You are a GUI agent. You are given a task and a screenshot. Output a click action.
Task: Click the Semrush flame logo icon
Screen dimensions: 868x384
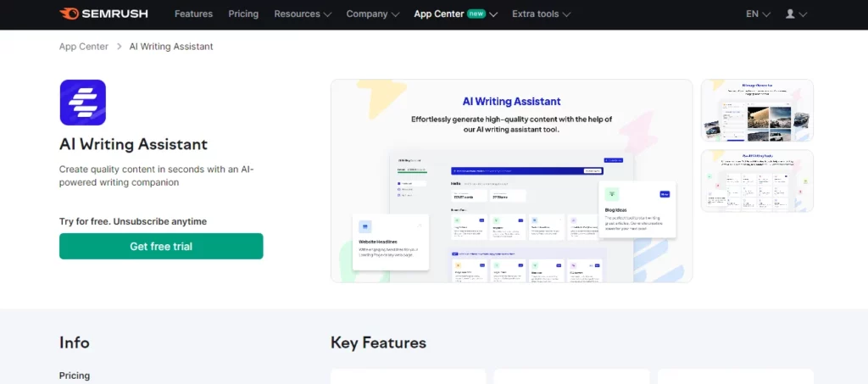(69, 14)
